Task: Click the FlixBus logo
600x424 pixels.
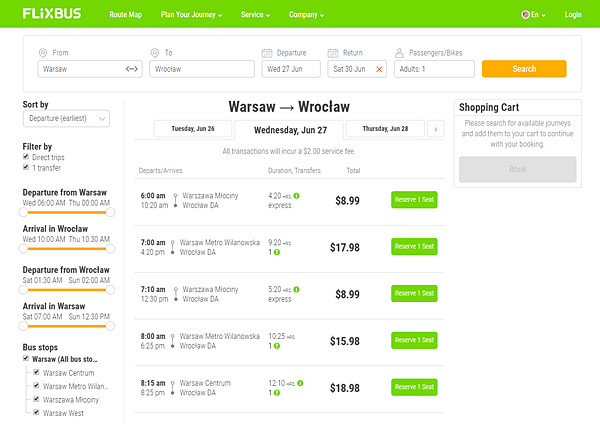Action: tap(52, 14)
